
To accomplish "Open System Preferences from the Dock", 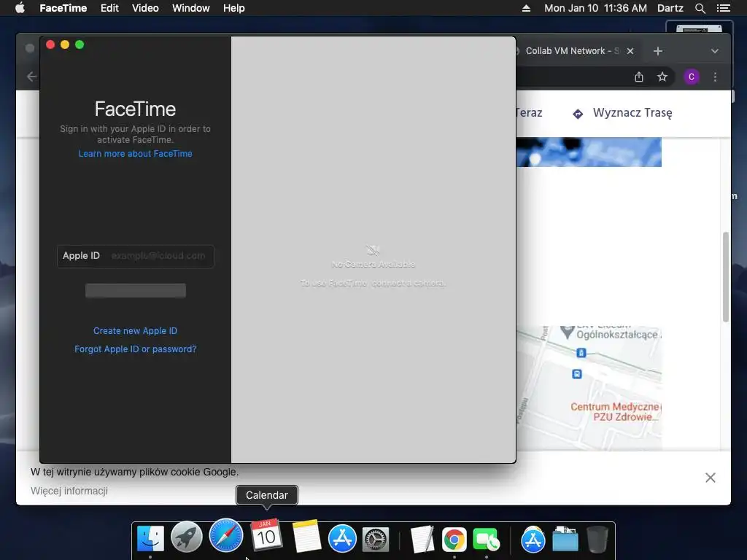I will [376, 539].
